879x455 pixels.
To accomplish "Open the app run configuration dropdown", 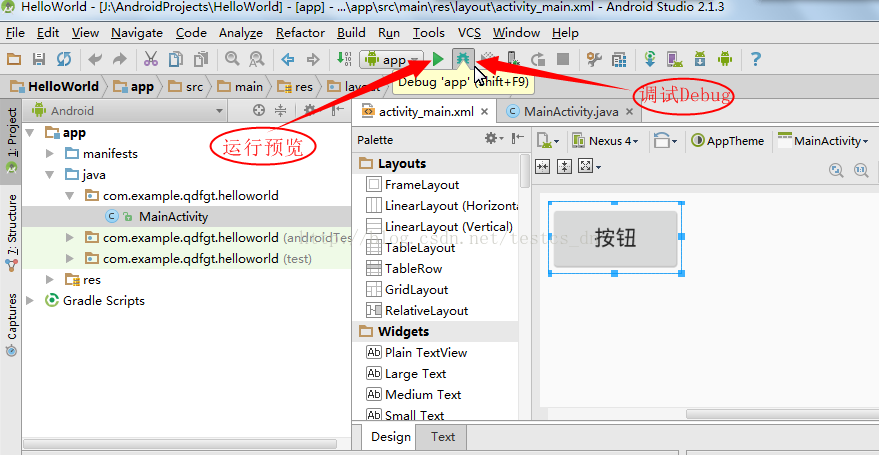I will pos(391,59).
